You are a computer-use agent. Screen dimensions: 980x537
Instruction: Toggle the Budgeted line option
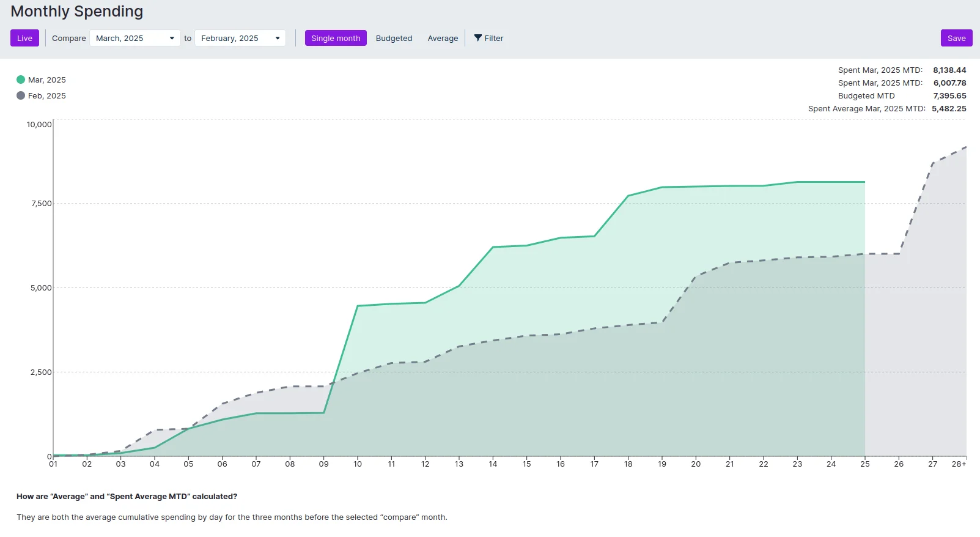(394, 38)
